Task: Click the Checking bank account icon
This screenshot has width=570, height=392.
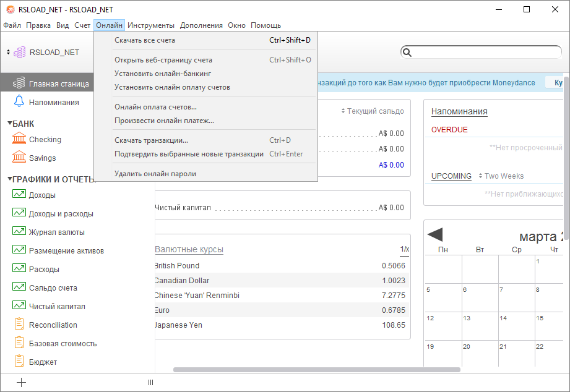Action: [19, 139]
